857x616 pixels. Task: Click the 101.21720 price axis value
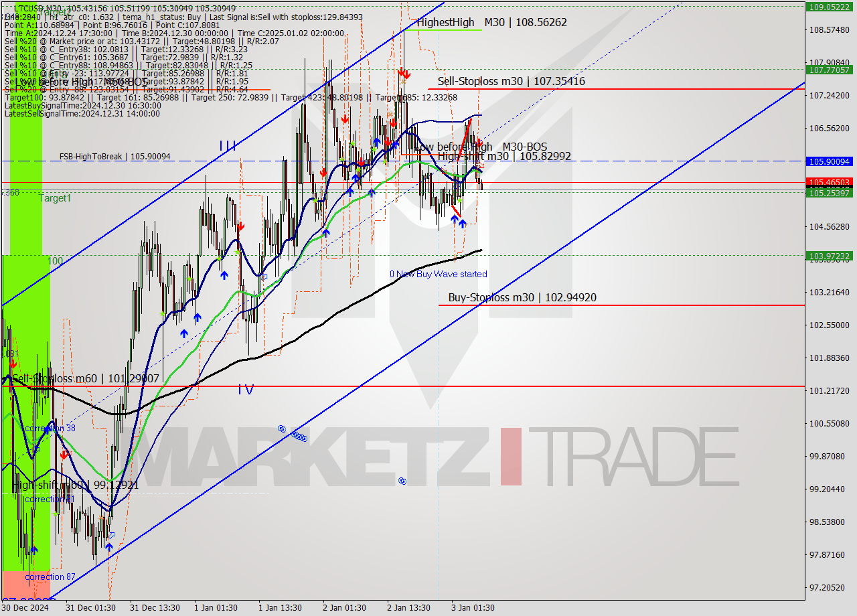[830, 391]
